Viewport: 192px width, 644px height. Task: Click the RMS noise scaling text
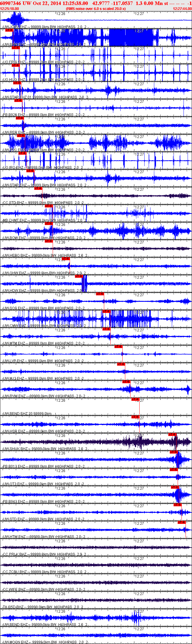coord(96,9)
